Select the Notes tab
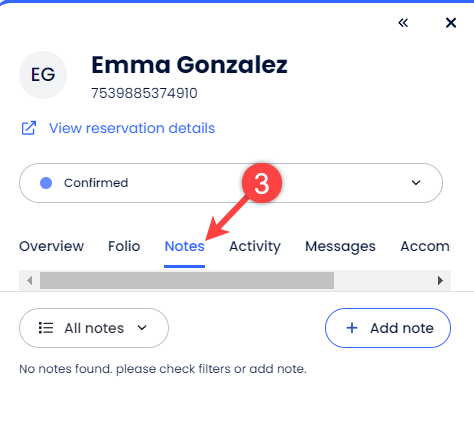Image resolution: width=474 pixels, height=422 pixels. click(x=184, y=246)
